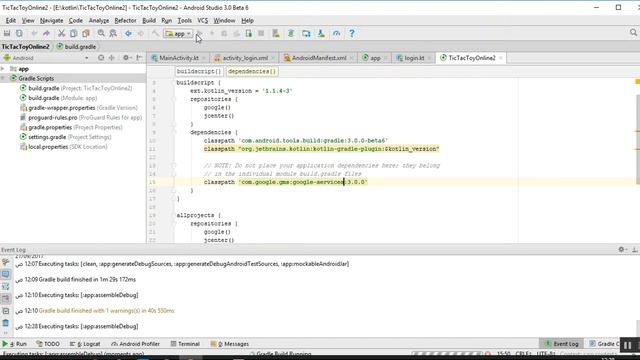This screenshot has height=360, width=640.
Task: Open the TODO tool window
Action: coord(48,344)
